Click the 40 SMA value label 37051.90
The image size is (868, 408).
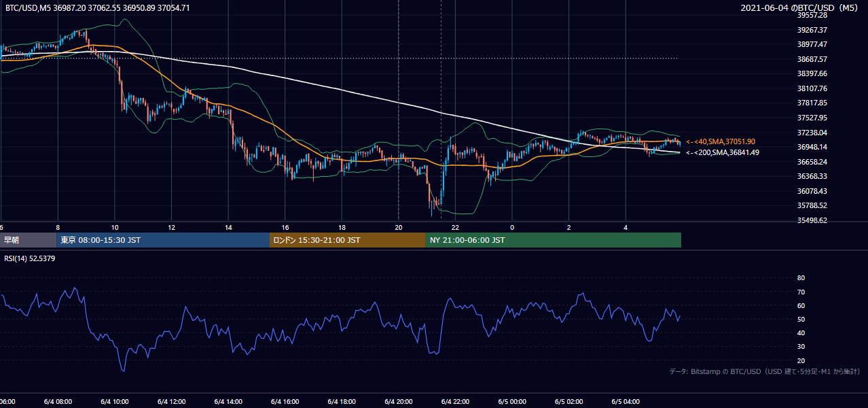tap(721, 141)
